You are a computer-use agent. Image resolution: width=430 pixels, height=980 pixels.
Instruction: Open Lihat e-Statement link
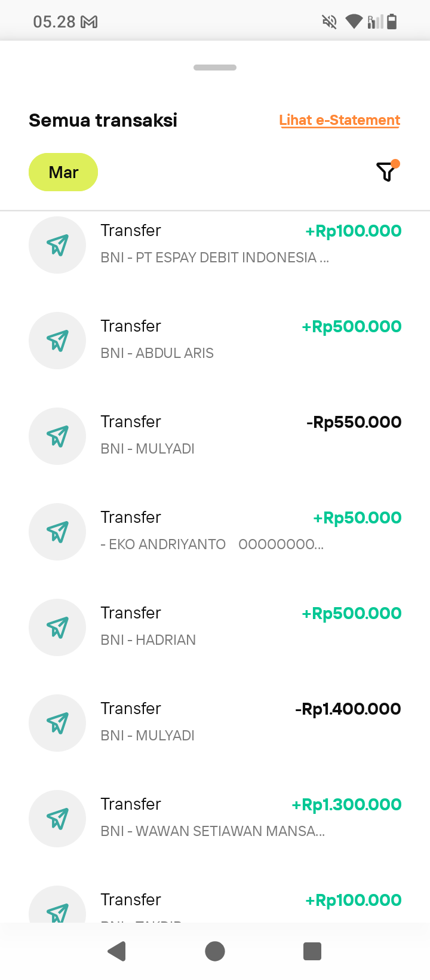click(340, 120)
